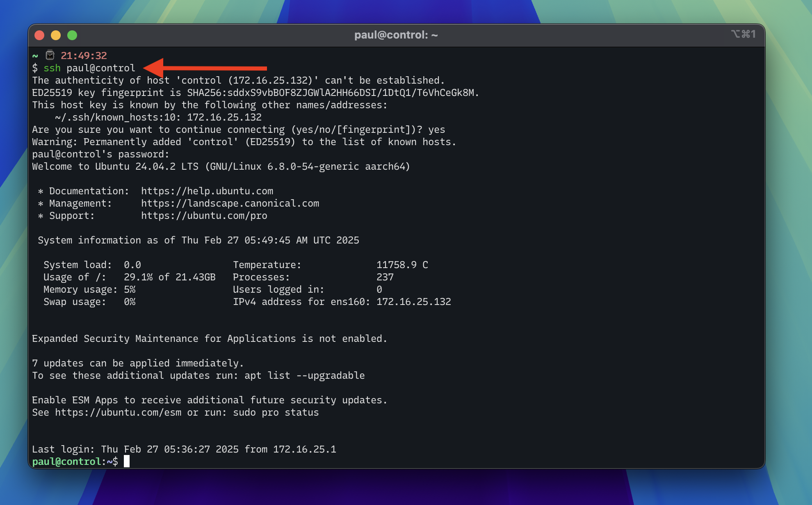812x505 pixels.
Task: Click the paul@control title bar text
Action: 396,35
